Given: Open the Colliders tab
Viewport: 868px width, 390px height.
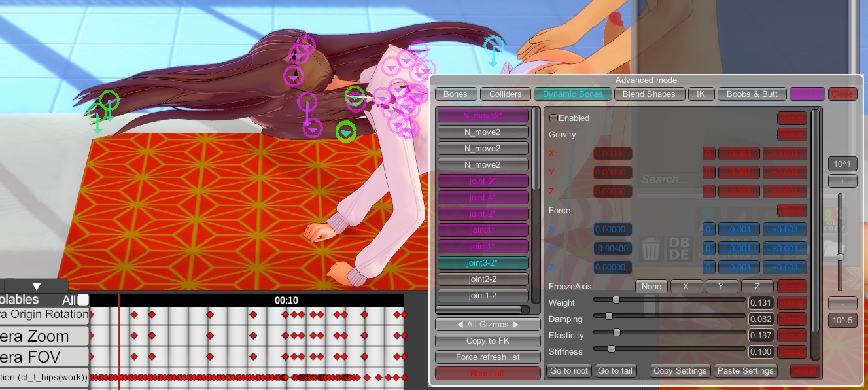Looking at the screenshot, I should 506,94.
